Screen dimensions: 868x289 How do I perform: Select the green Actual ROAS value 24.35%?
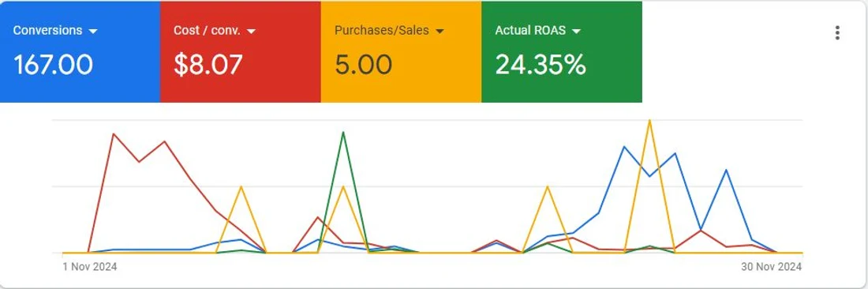pos(541,65)
